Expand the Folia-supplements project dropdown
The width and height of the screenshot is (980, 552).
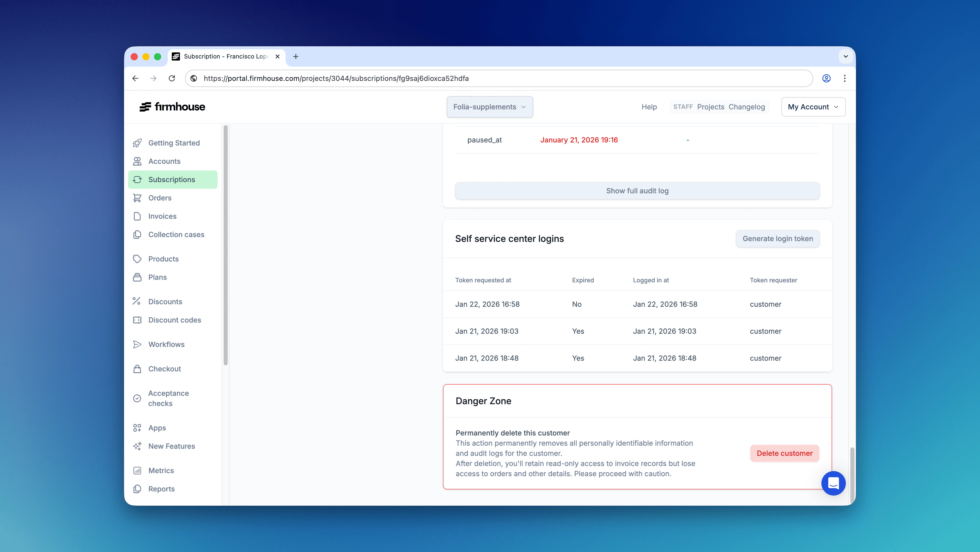490,107
